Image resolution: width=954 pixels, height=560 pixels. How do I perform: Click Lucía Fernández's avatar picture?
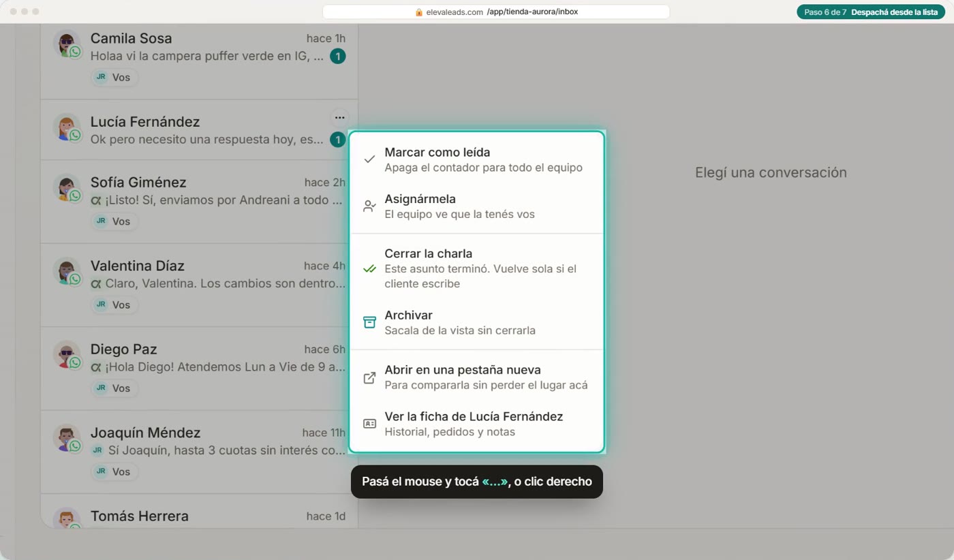point(66,127)
